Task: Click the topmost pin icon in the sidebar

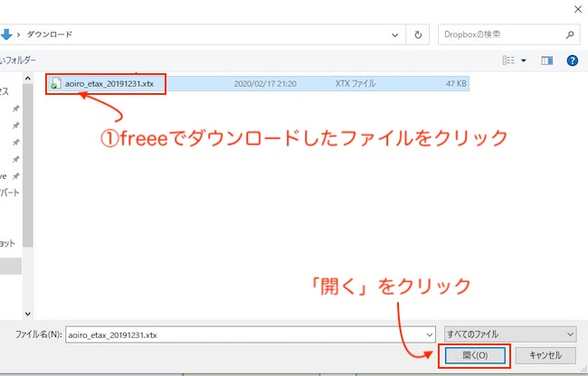Action: (x=15, y=107)
